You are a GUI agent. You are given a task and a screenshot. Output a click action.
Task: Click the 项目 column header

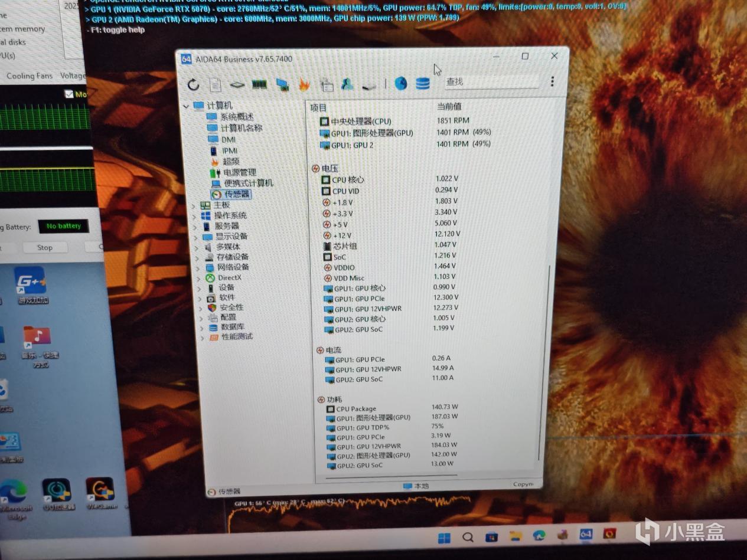(318, 107)
